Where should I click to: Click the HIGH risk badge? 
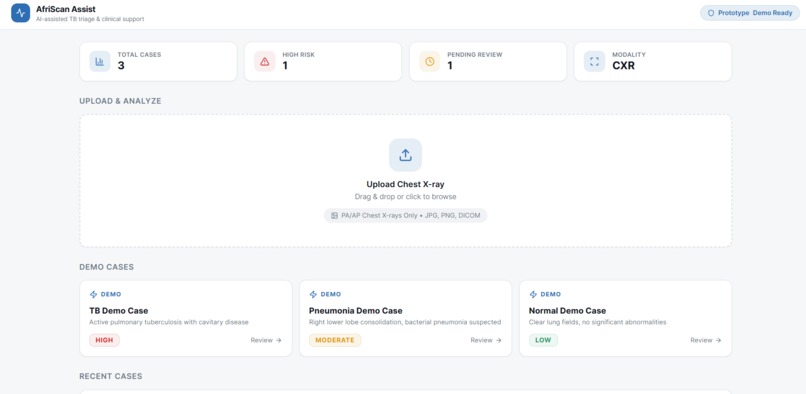[x=104, y=340]
